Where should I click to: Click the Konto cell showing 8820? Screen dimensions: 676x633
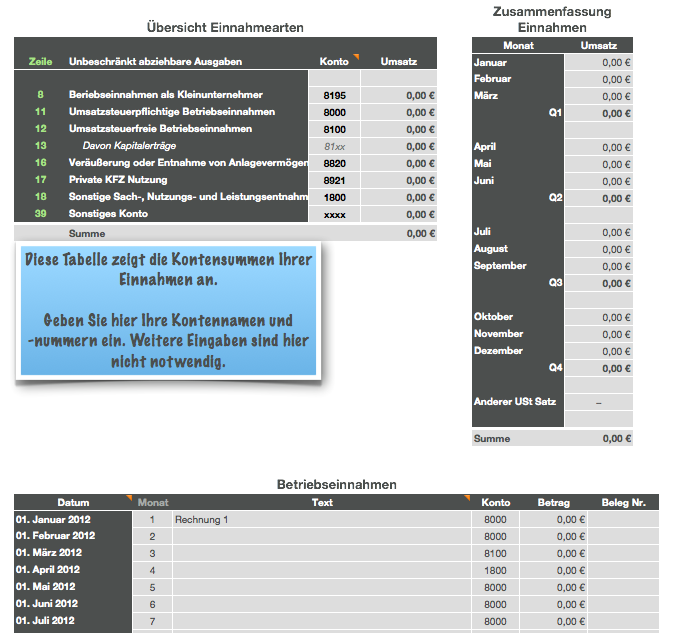tap(335, 163)
